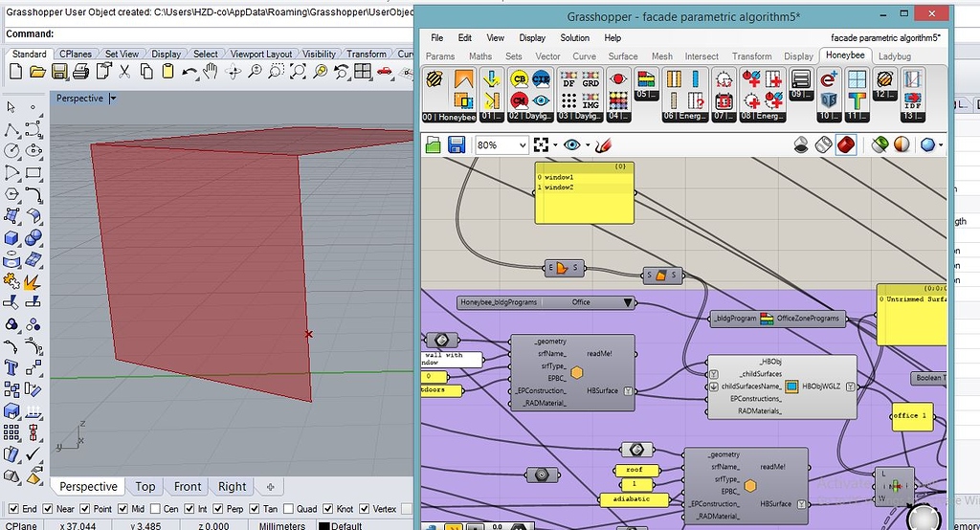Save Grasshopper document with blue disk icon

[457, 145]
